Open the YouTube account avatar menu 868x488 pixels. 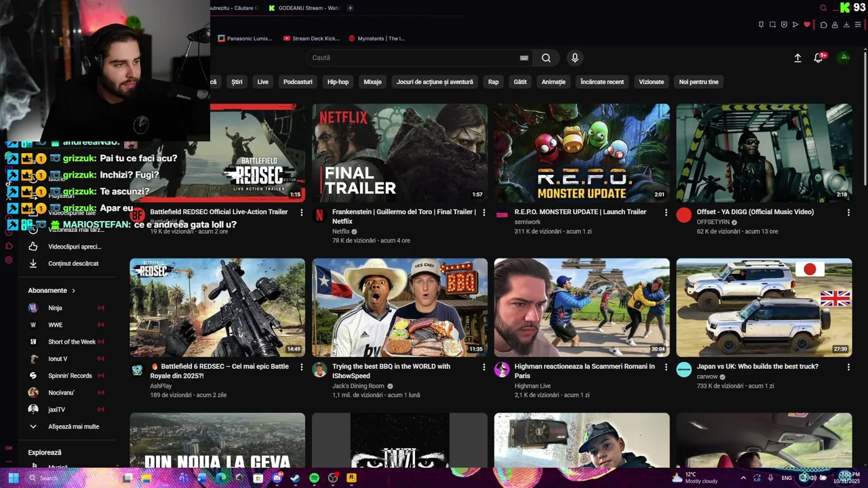click(x=844, y=58)
